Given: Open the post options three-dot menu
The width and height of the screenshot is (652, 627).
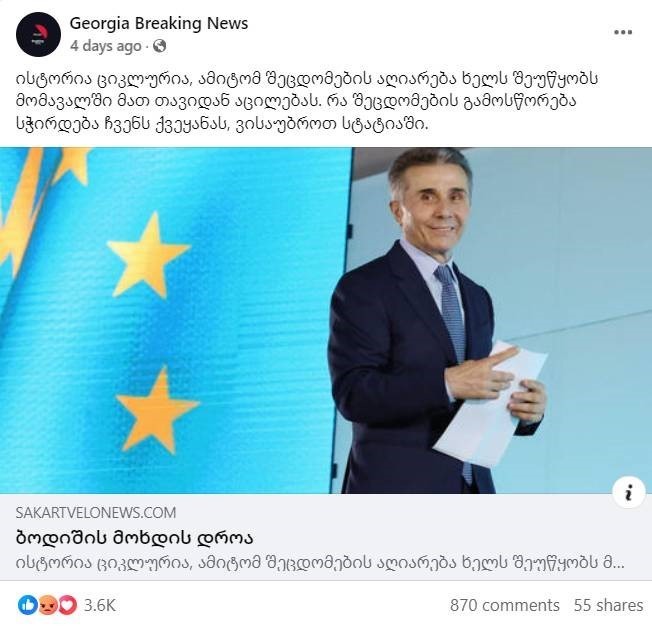Looking at the screenshot, I should coord(623,32).
